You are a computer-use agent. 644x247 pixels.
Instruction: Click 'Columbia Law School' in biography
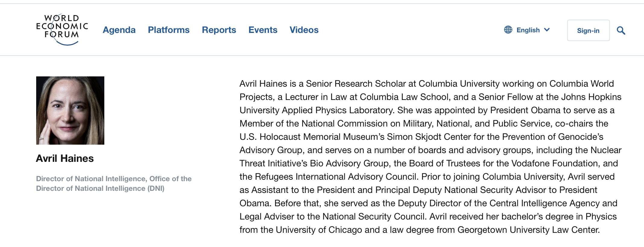coord(404,97)
